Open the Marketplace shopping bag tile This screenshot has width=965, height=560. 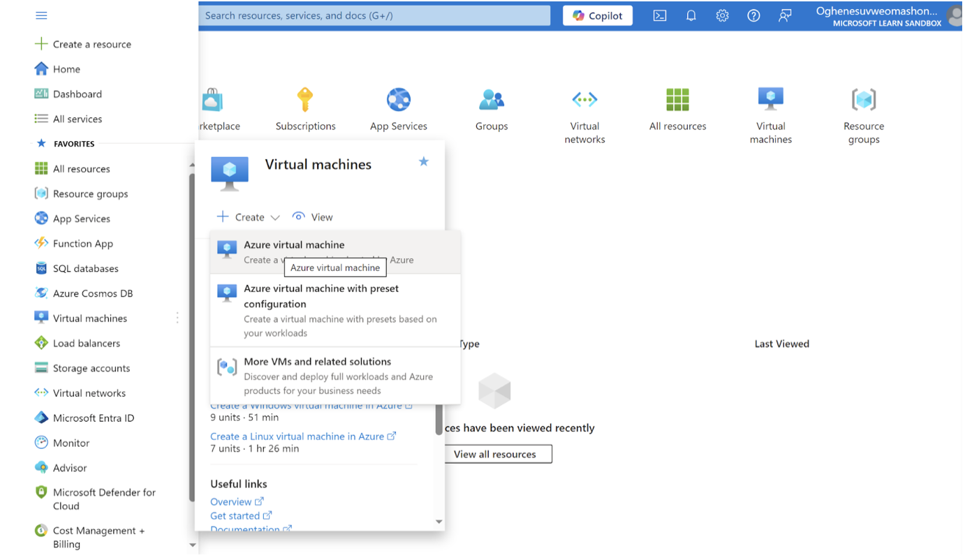coord(212,100)
